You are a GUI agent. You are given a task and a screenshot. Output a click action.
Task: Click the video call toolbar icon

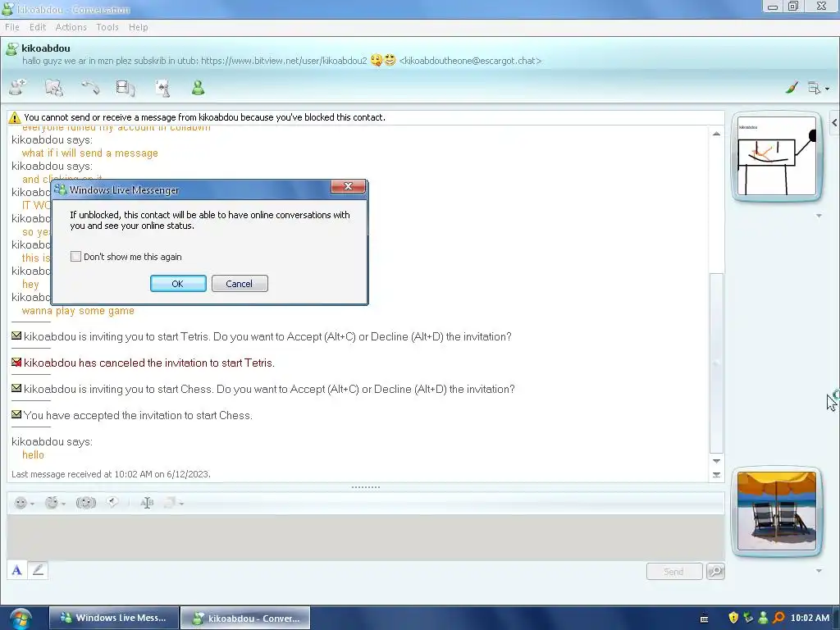[x=126, y=87]
